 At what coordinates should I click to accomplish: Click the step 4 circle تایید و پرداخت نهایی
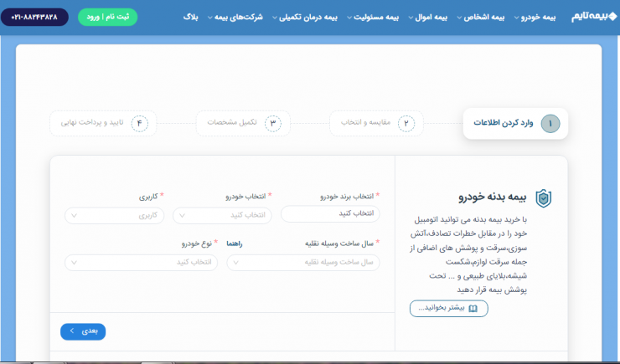[139, 124]
